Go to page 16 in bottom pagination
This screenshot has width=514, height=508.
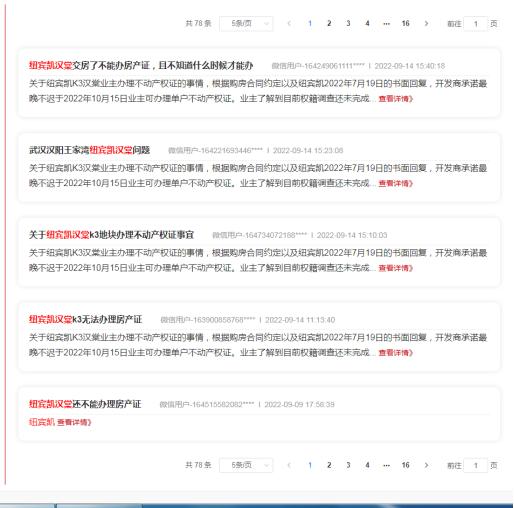point(405,465)
